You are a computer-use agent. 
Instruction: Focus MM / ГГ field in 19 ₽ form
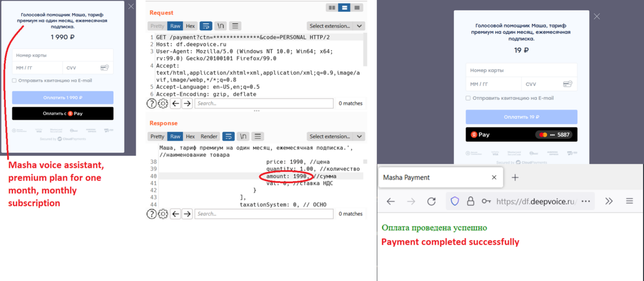(493, 84)
